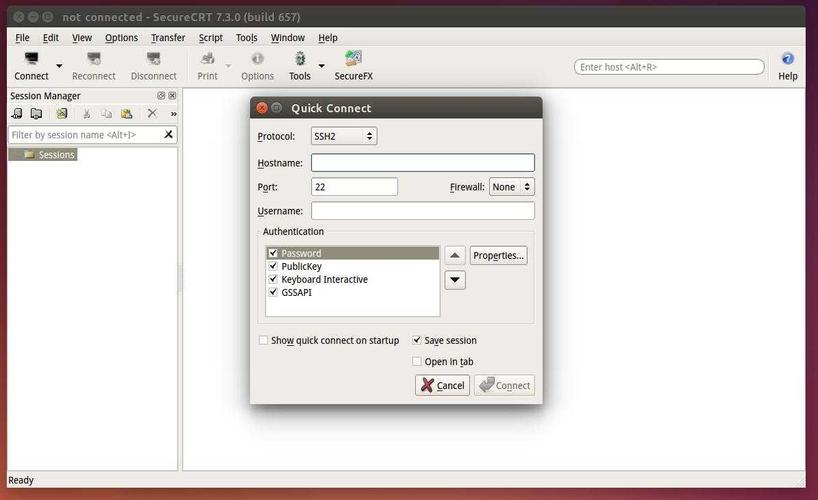This screenshot has height=500, width=818.
Task: Open the Transfer menu
Action: pyautogui.click(x=168, y=38)
